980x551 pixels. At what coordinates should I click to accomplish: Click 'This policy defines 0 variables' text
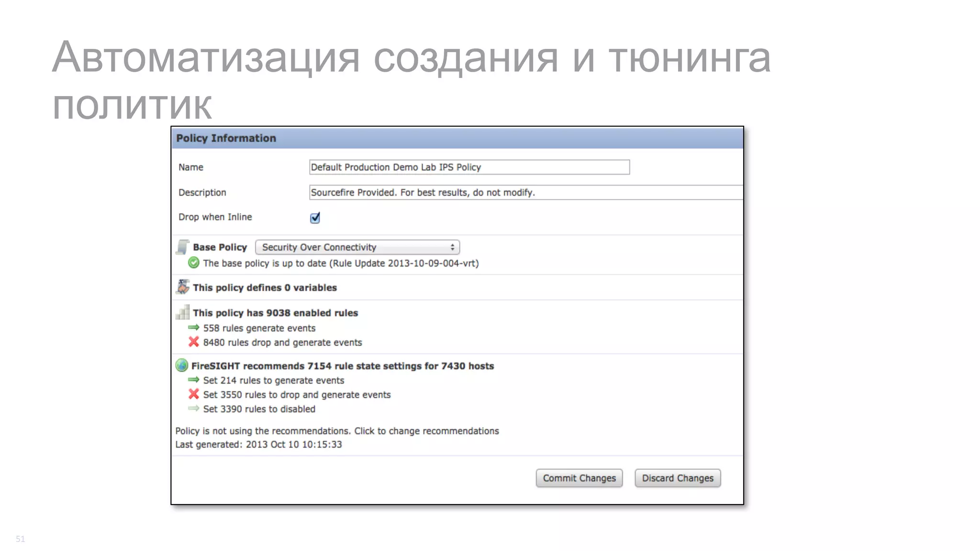265,287
